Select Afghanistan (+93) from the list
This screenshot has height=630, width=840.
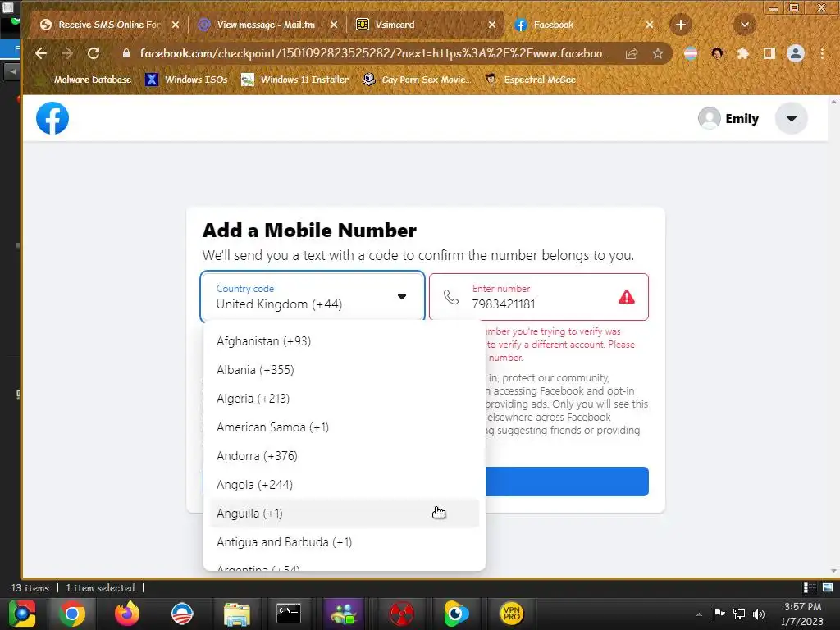(x=344, y=341)
